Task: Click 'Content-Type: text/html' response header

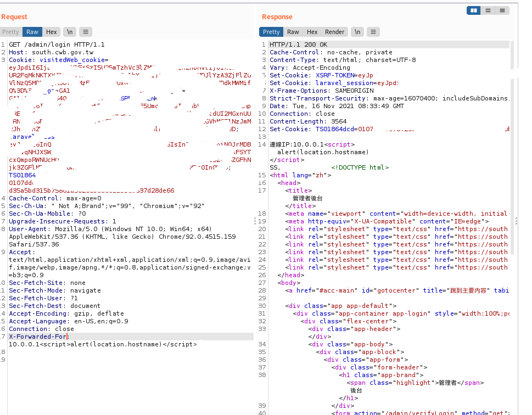Action: coord(343,60)
